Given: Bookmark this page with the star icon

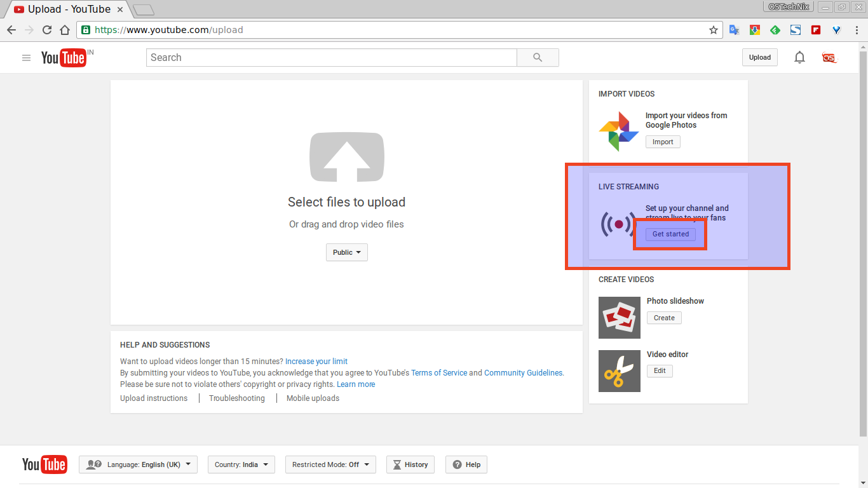Looking at the screenshot, I should pyautogui.click(x=714, y=30).
